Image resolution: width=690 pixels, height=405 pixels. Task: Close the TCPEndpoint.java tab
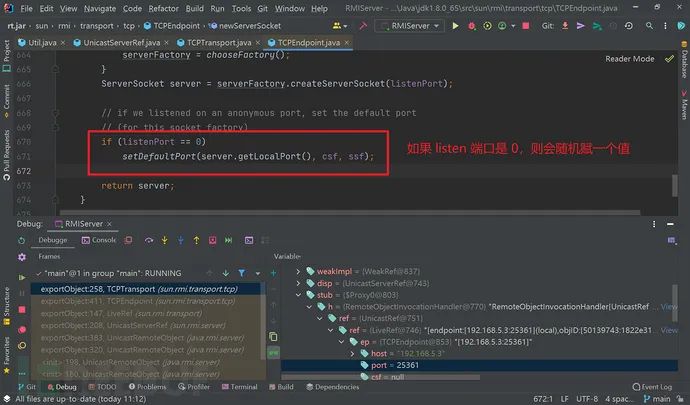[347, 43]
